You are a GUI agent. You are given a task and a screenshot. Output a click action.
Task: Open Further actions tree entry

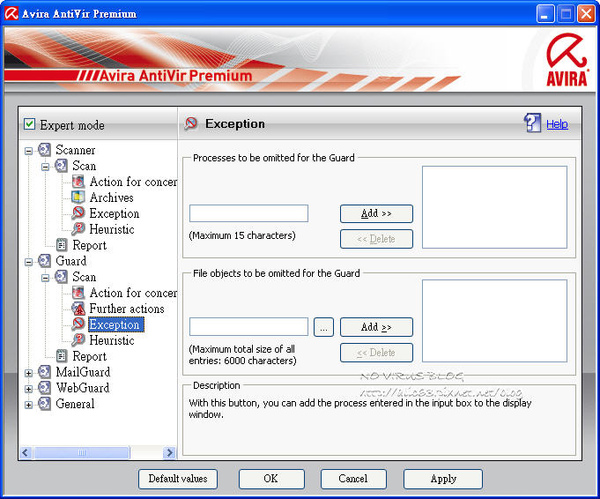click(x=127, y=309)
